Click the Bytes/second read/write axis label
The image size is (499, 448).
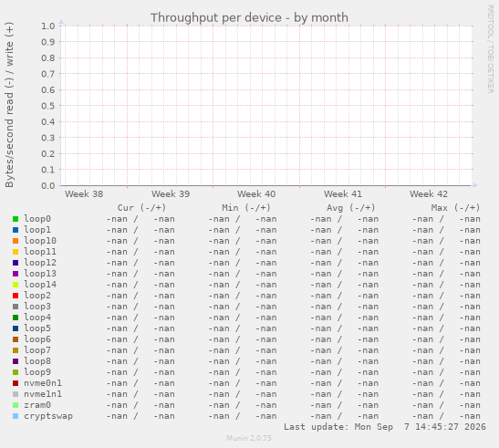pyautogui.click(x=9, y=105)
